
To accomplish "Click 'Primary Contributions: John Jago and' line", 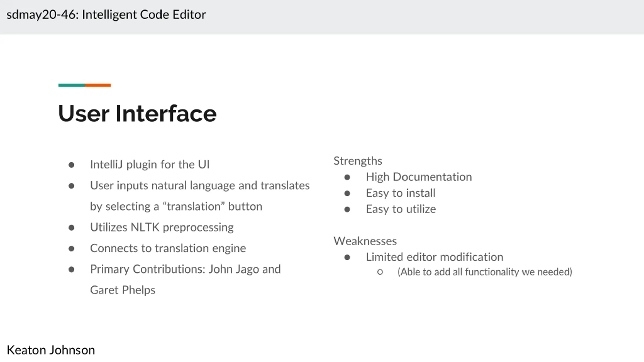I will click(x=185, y=269).
